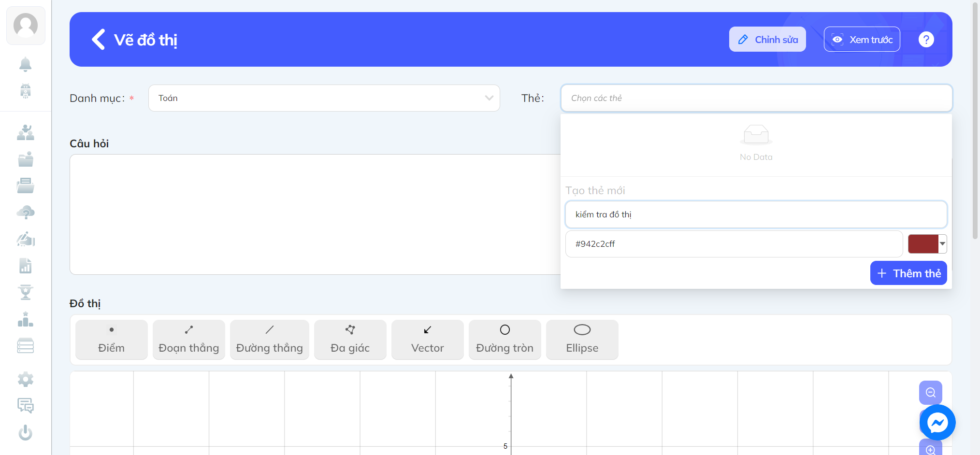
Task: Open the handwriting assignment icon in sidebar
Action: pyautogui.click(x=26, y=239)
